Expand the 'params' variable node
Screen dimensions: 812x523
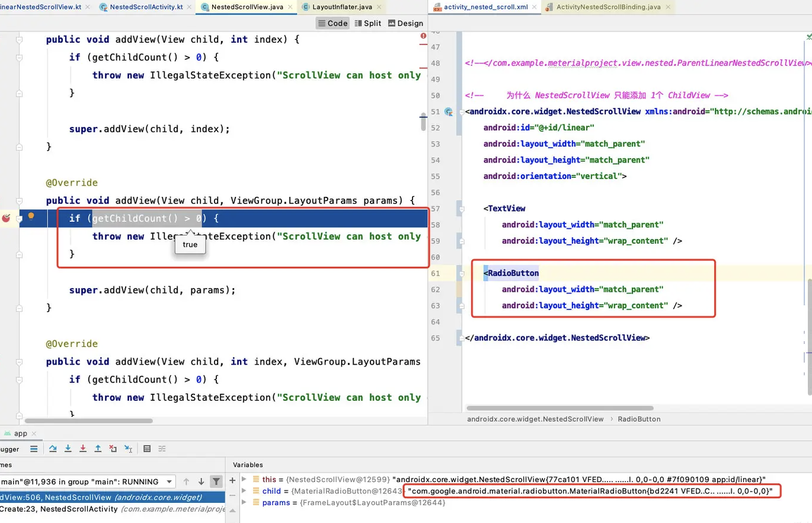tap(244, 503)
